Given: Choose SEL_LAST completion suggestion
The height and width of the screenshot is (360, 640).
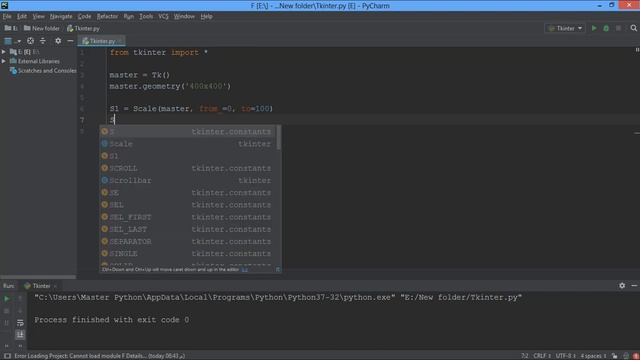Looking at the screenshot, I should [188, 229].
